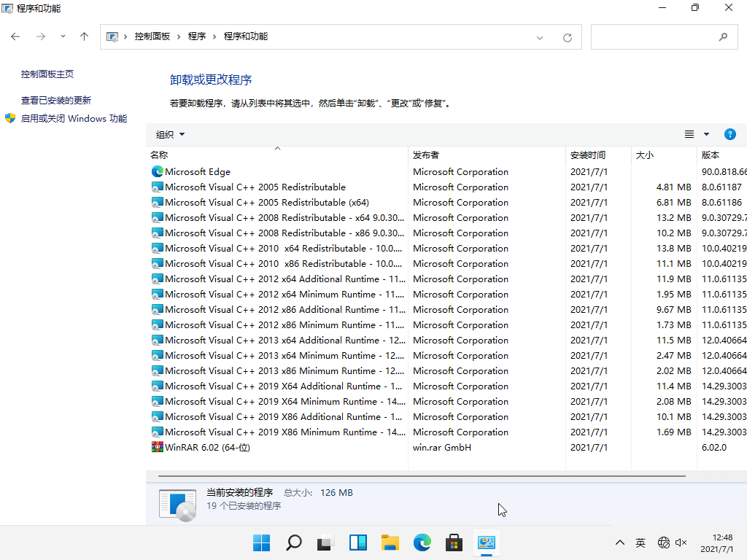Open Widgets panel on taskbar
Image resolution: width=747 pixels, height=560 pixels.
tap(357, 542)
